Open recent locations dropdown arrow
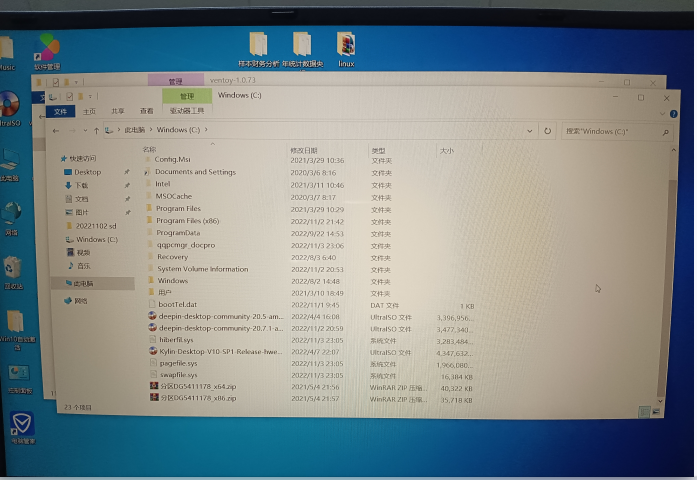697x480 pixels. point(85,131)
